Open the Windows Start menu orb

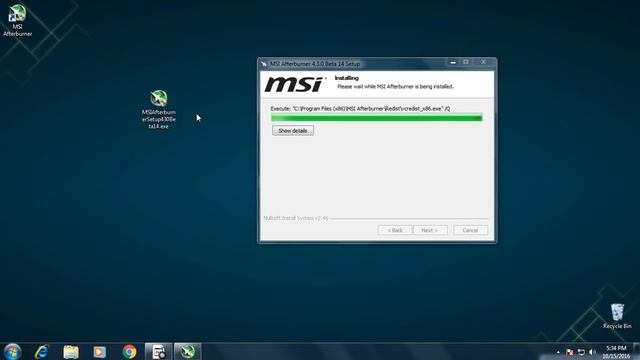(x=12, y=351)
